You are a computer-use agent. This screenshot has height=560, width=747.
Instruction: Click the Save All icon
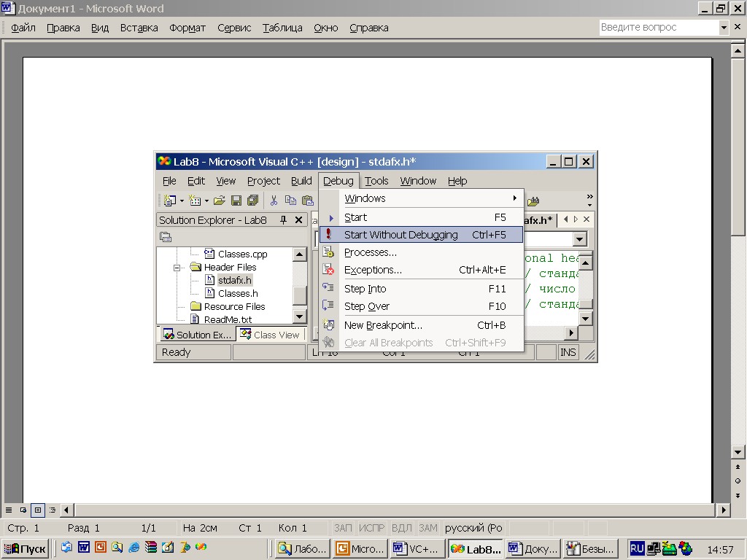click(x=252, y=201)
